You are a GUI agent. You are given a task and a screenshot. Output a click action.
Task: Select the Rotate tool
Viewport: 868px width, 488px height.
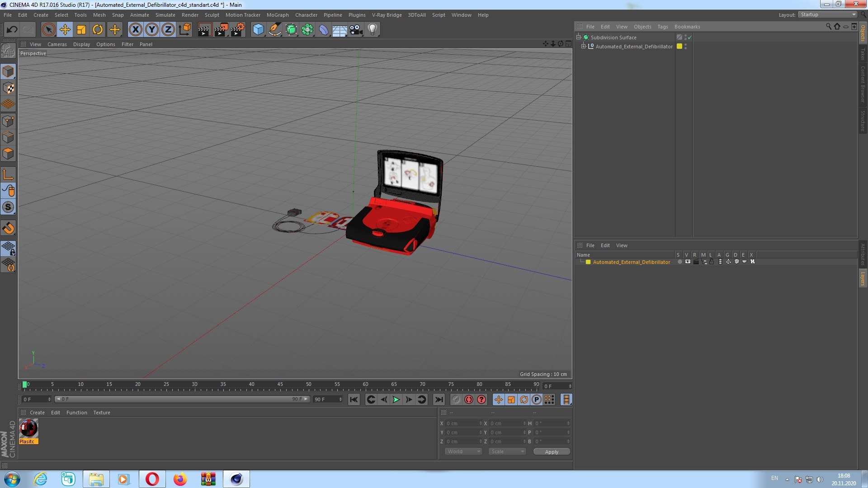tap(98, 30)
